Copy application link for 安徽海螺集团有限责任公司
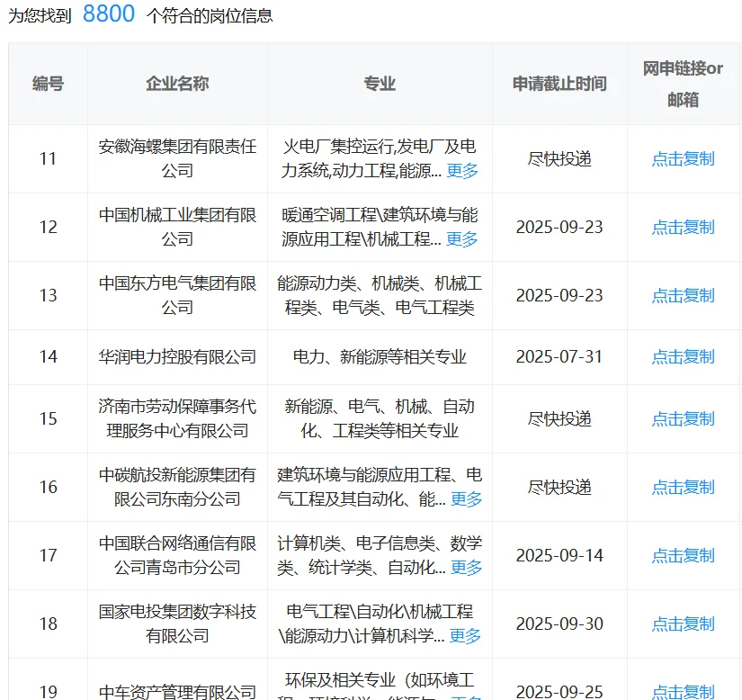Screen dimensions: 742x700 (x=683, y=158)
